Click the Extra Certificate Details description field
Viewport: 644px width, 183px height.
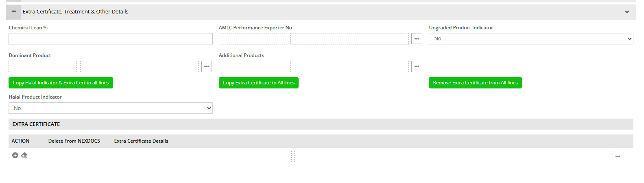[x=452, y=157]
